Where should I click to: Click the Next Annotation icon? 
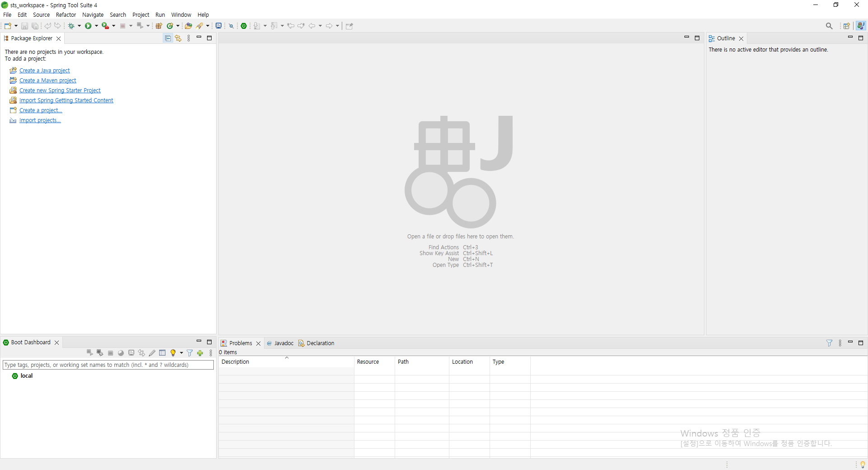[x=257, y=26]
